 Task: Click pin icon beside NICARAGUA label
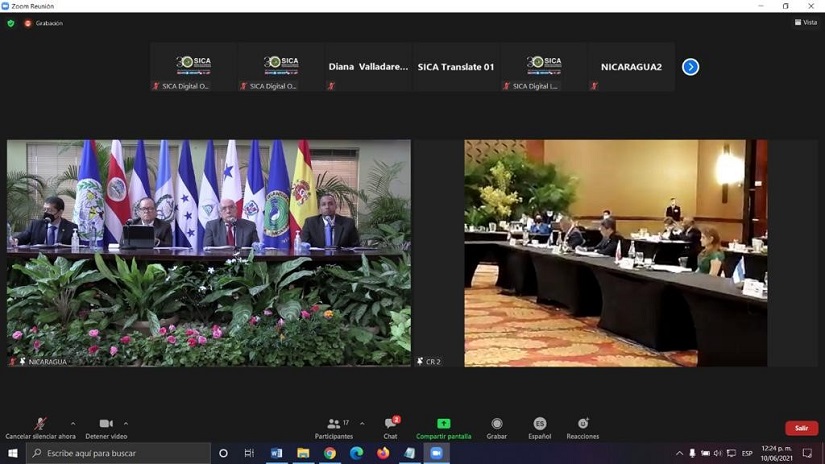tap(23, 361)
